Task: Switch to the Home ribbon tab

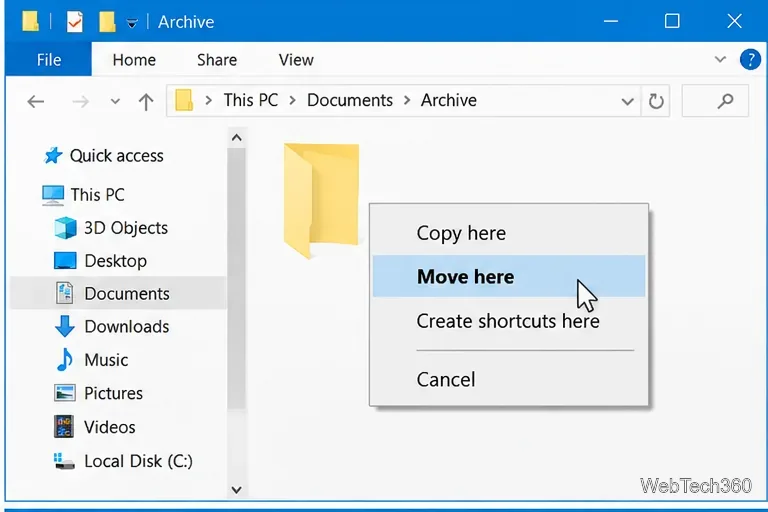Action: (134, 60)
